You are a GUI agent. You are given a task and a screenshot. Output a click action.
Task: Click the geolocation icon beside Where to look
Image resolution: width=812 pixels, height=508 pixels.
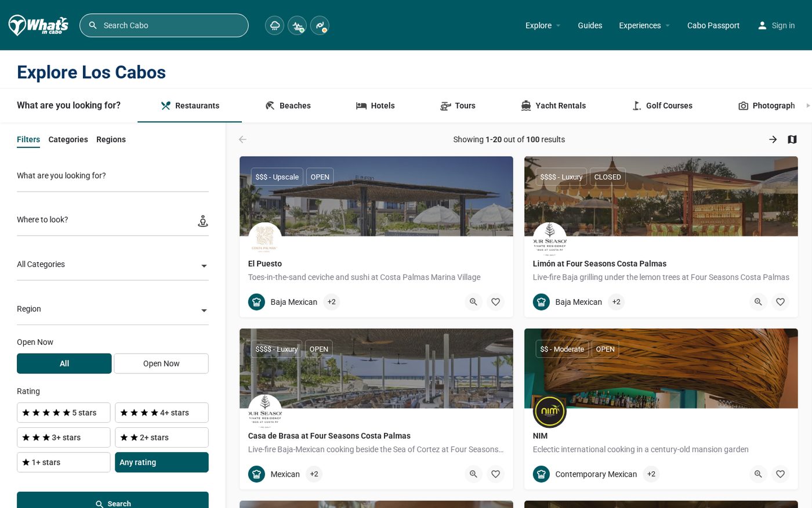pyautogui.click(x=203, y=221)
